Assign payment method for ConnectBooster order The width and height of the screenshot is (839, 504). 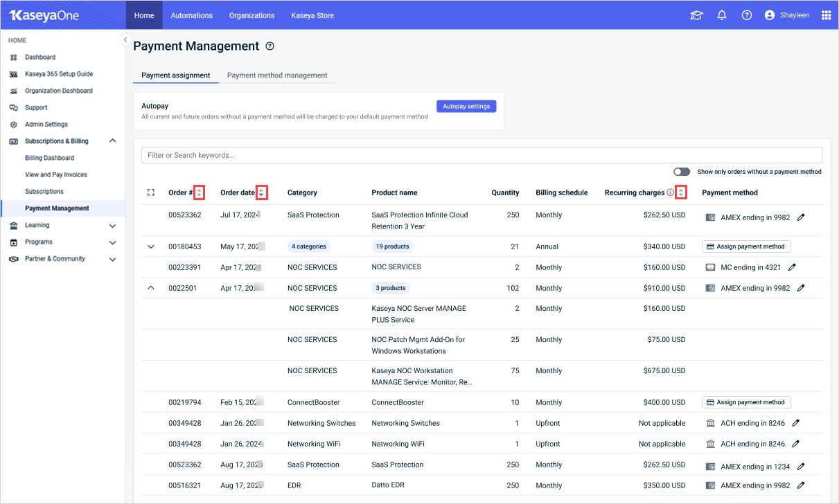coord(746,402)
